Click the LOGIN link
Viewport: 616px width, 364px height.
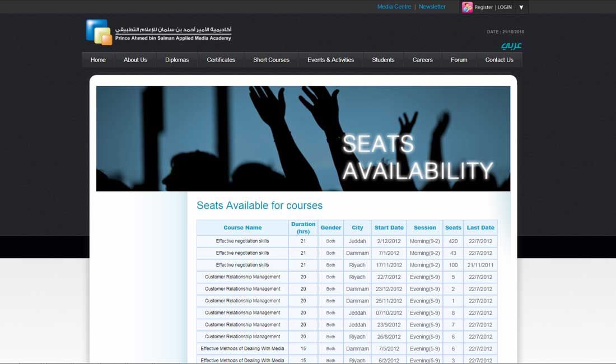[505, 7]
